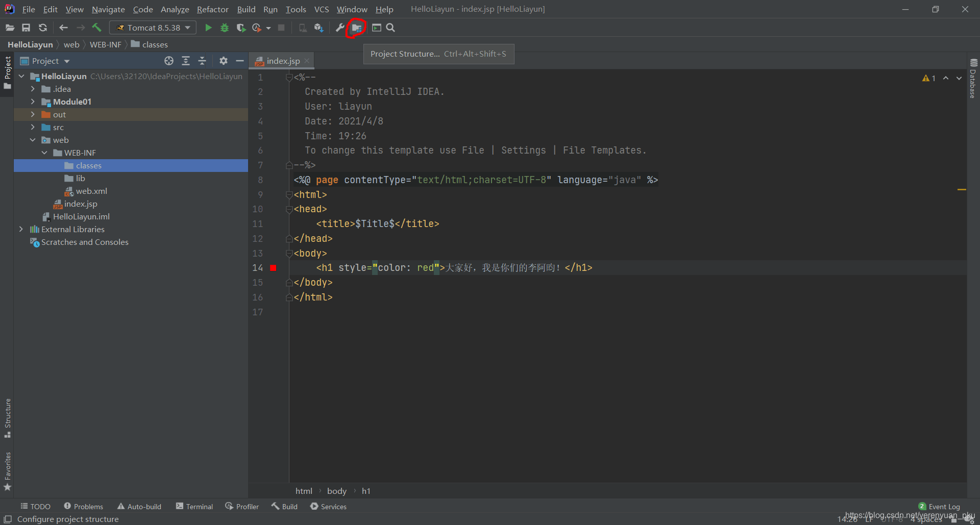The width and height of the screenshot is (980, 525).
Task: Go to previous highlighted error arrow
Action: [x=946, y=78]
